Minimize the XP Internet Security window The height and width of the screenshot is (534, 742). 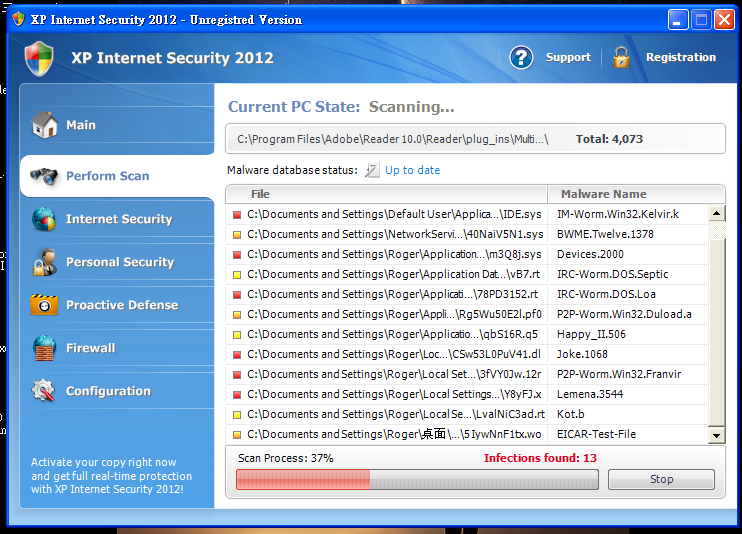pyautogui.click(x=678, y=20)
